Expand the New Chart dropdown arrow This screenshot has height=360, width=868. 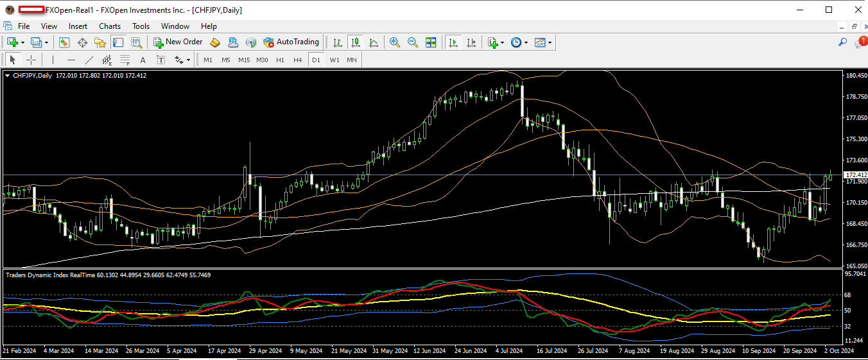[22, 42]
